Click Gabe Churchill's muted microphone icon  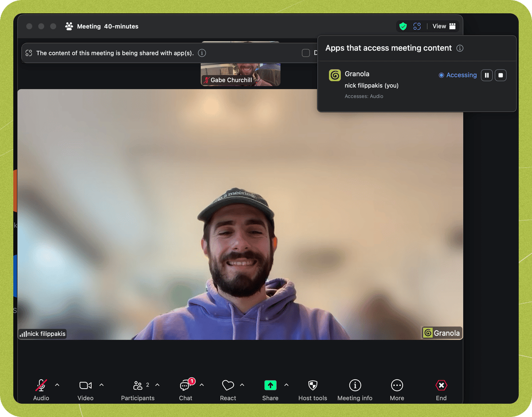click(206, 80)
